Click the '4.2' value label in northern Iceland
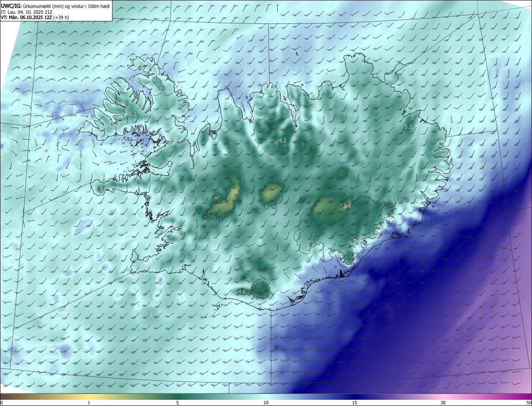This screenshot has width=532, height=406. coord(283,141)
